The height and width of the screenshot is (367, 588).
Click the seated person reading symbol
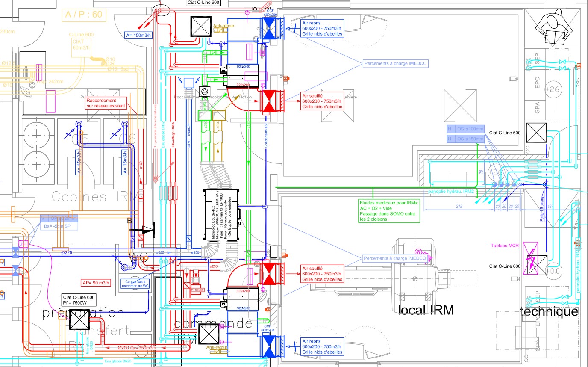point(555,27)
